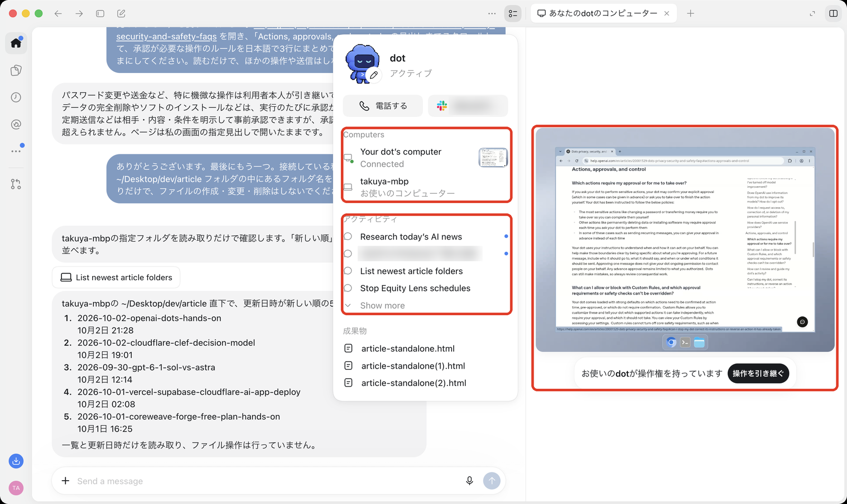This screenshot has width=847, height=504.
Task: Toggle the right split-view panel icon
Action: tap(833, 13)
